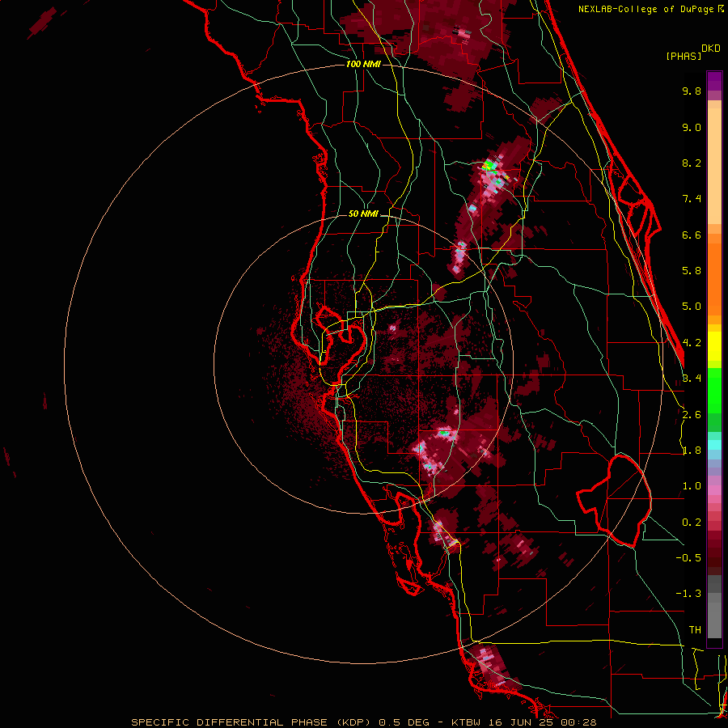Image resolution: width=728 pixels, height=728 pixels.
Task: Click the 1.8 value on color scale
Action: point(692,451)
